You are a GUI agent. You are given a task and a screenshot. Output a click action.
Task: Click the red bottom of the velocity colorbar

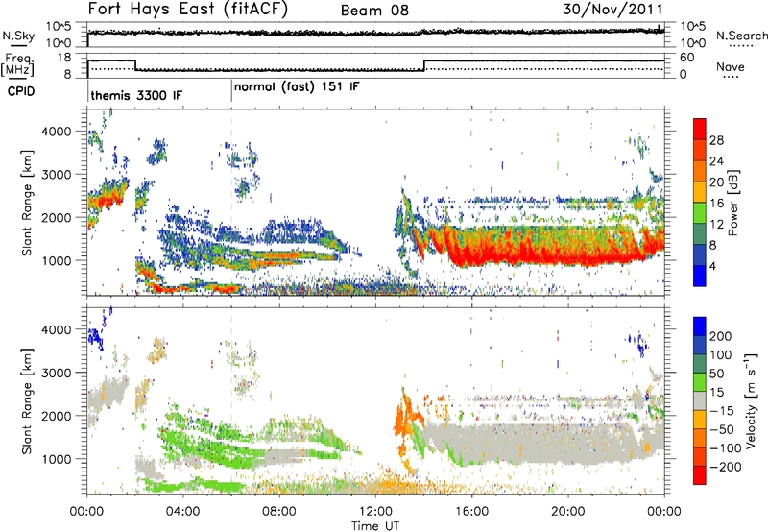click(700, 475)
